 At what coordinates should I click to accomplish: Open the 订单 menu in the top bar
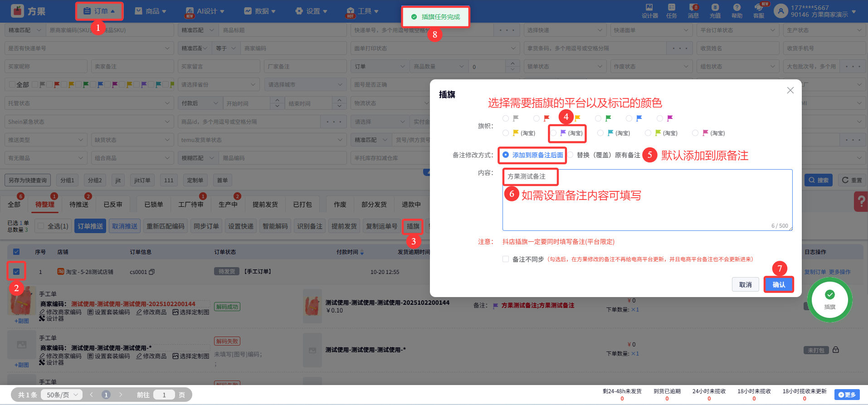100,11
